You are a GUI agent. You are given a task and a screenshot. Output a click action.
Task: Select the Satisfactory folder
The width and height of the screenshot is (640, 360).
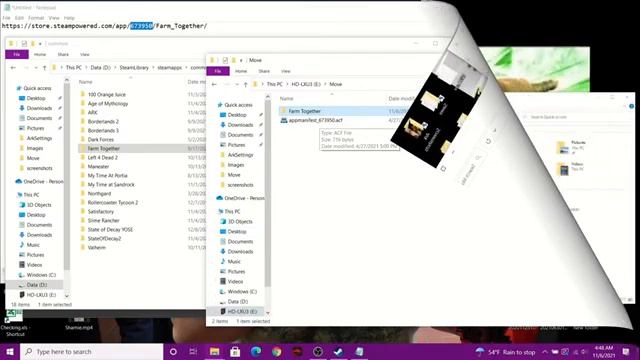click(x=100, y=211)
